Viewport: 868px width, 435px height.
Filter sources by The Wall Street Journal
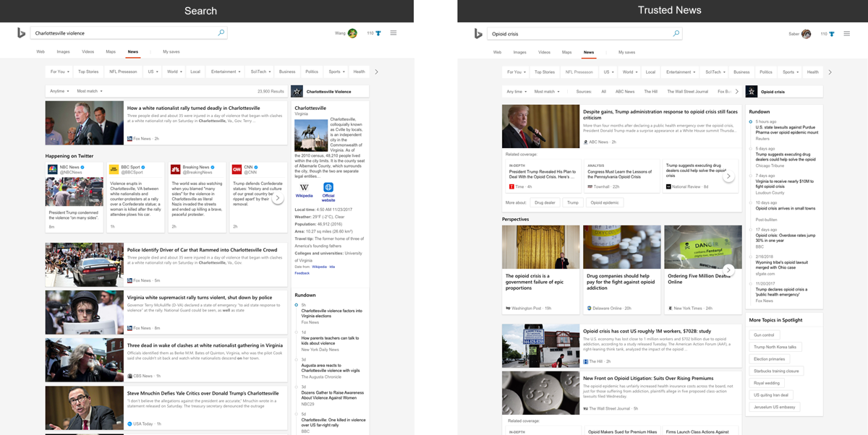[x=687, y=92]
